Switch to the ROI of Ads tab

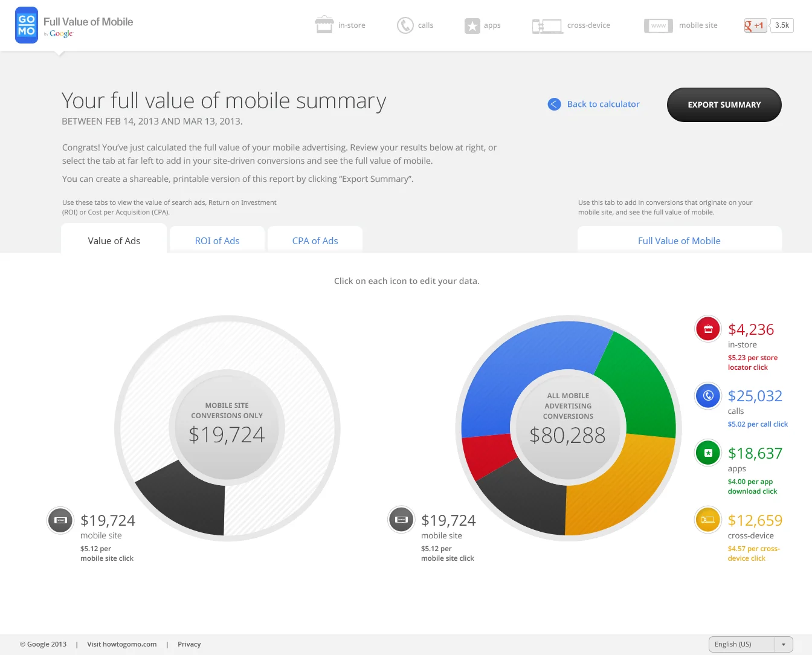coord(217,240)
